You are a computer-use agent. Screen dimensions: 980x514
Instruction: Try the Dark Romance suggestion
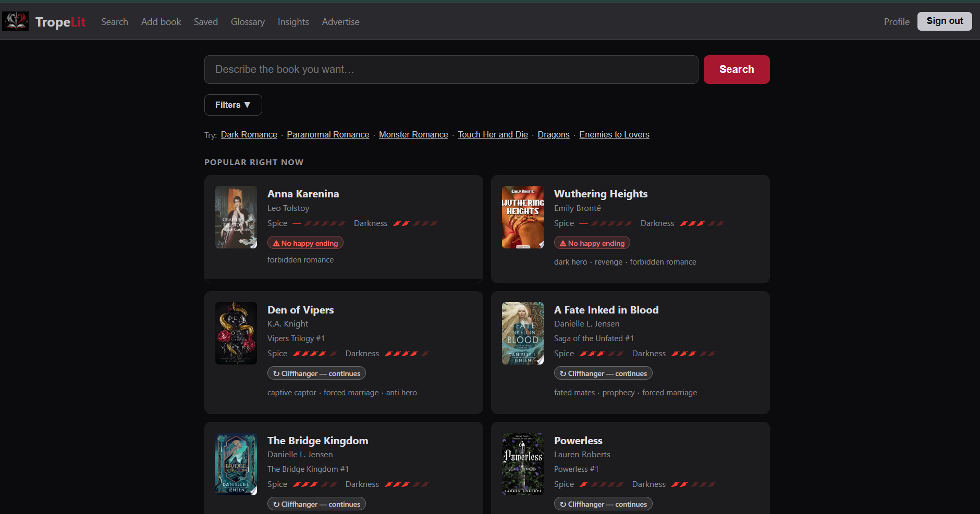pos(249,134)
